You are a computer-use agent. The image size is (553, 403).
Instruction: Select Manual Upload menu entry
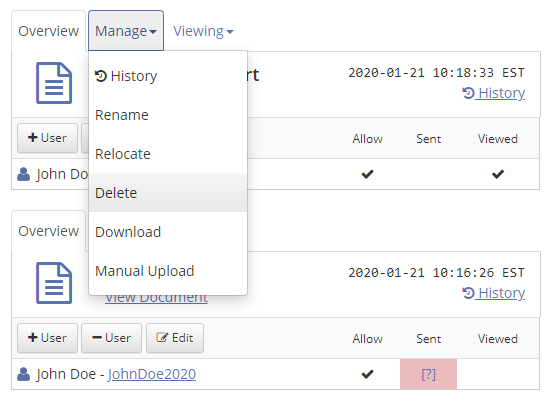pos(168,271)
